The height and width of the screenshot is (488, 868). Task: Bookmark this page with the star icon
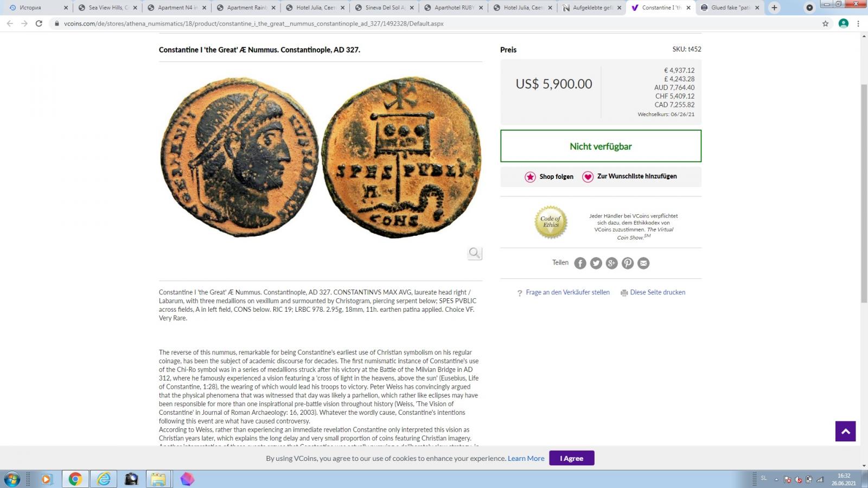coord(826,23)
